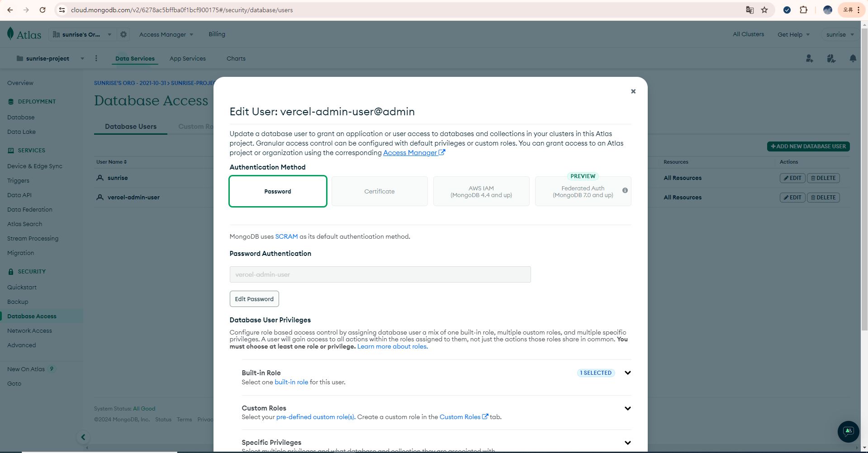Click the Atlas leaf logo
The image size is (868, 453).
tap(10, 33)
